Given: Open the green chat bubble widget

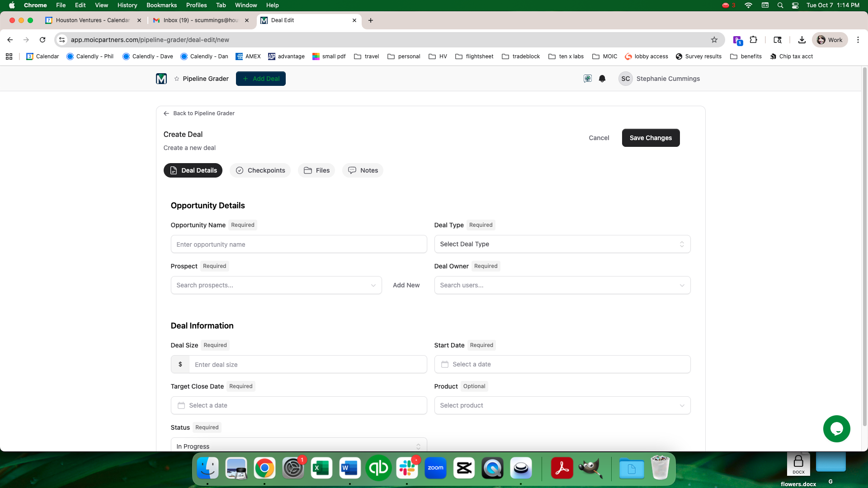Looking at the screenshot, I should coord(836,429).
